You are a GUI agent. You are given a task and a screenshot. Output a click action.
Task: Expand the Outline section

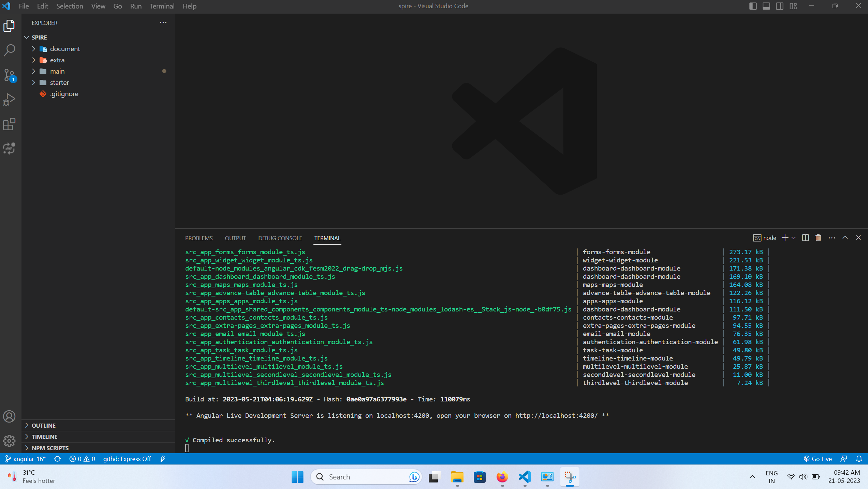coord(98,426)
